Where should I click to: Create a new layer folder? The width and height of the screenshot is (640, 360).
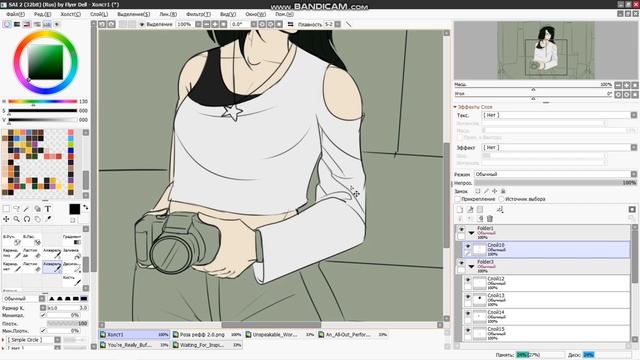[x=480, y=209]
